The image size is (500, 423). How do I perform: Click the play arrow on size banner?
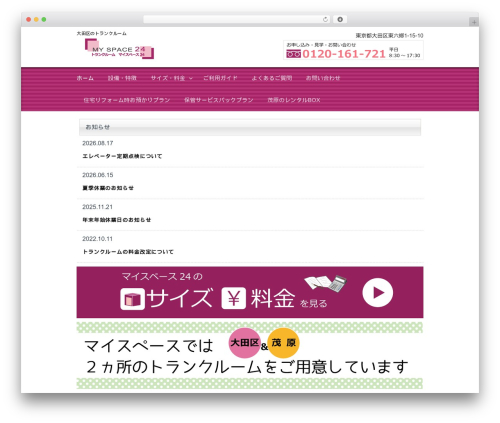click(378, 293)
